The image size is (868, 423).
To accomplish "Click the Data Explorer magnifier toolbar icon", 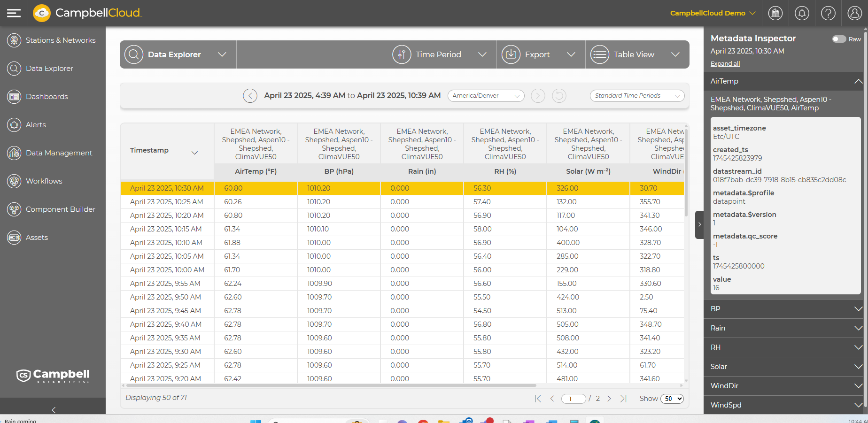I will click(x=134, y=54).
